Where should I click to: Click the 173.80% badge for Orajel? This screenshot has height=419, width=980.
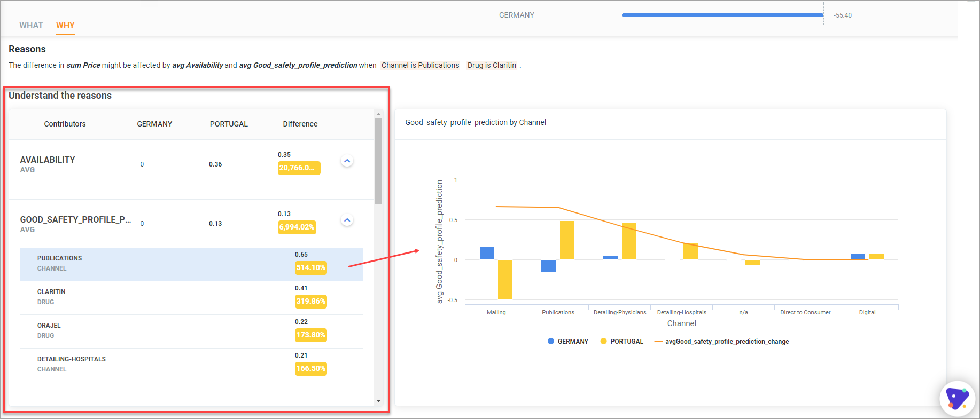310,335
